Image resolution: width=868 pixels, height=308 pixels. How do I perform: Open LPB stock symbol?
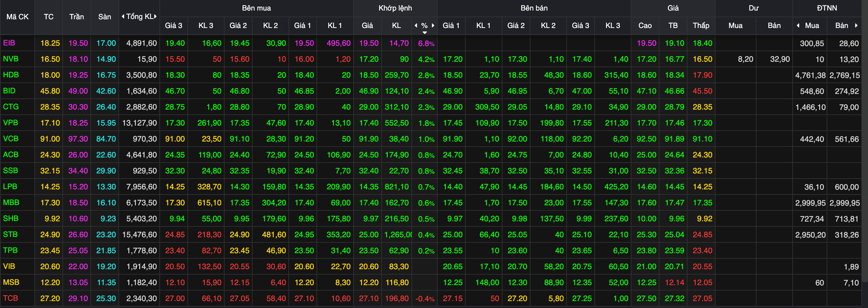[10, 186]
